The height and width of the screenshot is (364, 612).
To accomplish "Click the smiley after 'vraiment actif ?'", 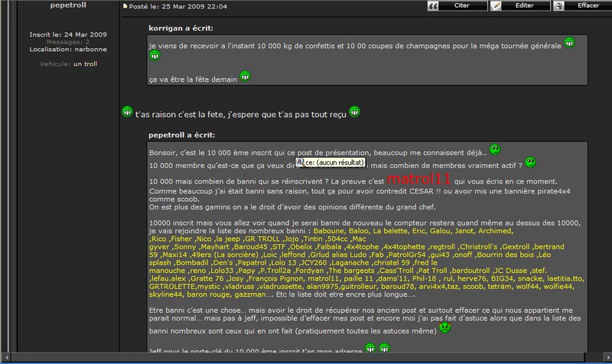I will click(x=530, y=162).
